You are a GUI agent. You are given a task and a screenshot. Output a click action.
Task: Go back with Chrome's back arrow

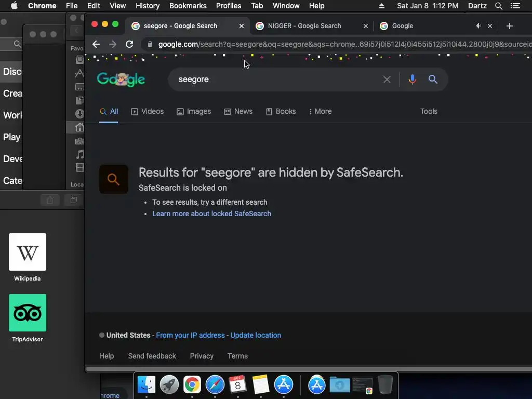click(96, 44)
